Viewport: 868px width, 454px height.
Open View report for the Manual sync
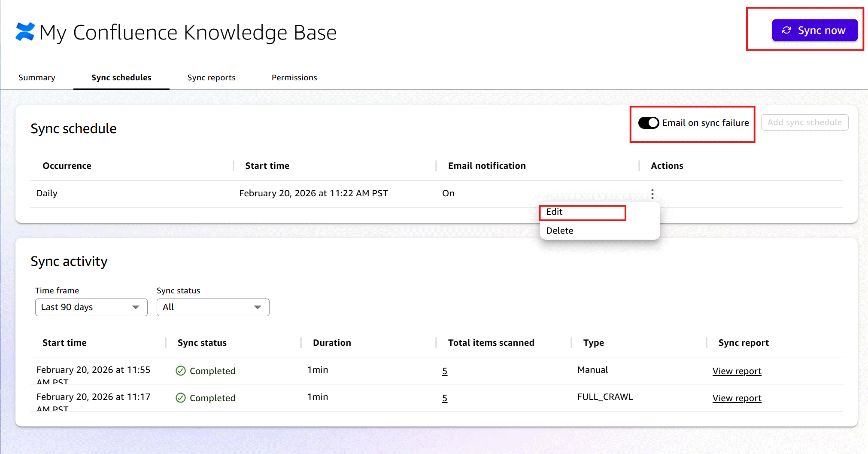[737, 371]
